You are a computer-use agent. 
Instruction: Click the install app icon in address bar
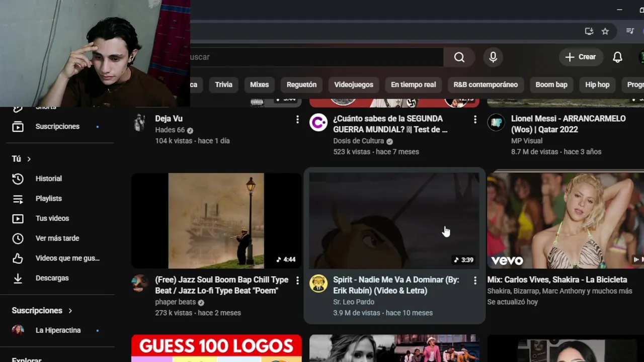[x=589, y=31]
